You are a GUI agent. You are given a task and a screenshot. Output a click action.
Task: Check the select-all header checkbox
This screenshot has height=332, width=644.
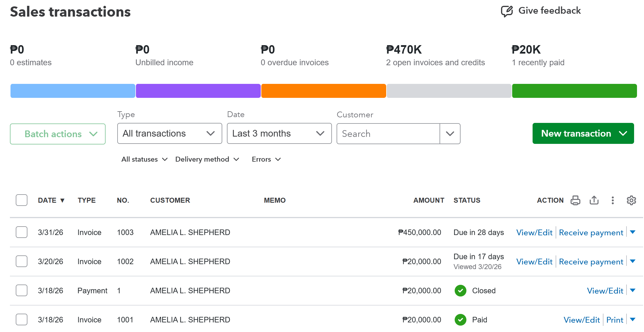pyautogui.click(x=22, y=200)
